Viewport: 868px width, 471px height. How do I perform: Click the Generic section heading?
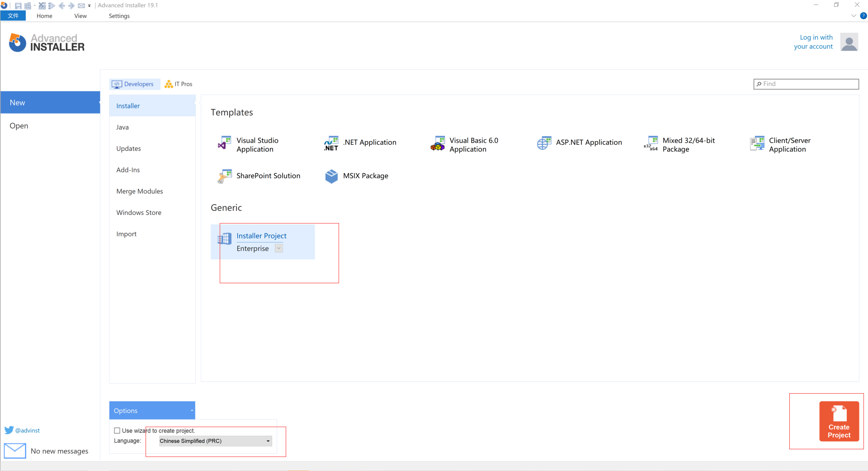click(226, 208)
